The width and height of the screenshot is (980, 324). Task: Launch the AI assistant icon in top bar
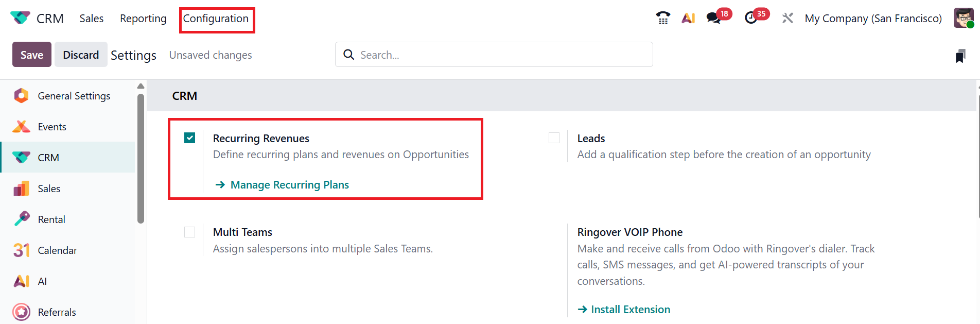[688, 18]
